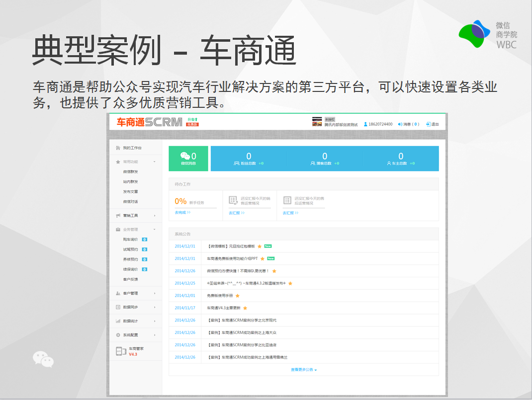The width and height of the screenshot is (532, 400).
Task: Click 去完成 link under 新手任务
Action: [182, 213]
